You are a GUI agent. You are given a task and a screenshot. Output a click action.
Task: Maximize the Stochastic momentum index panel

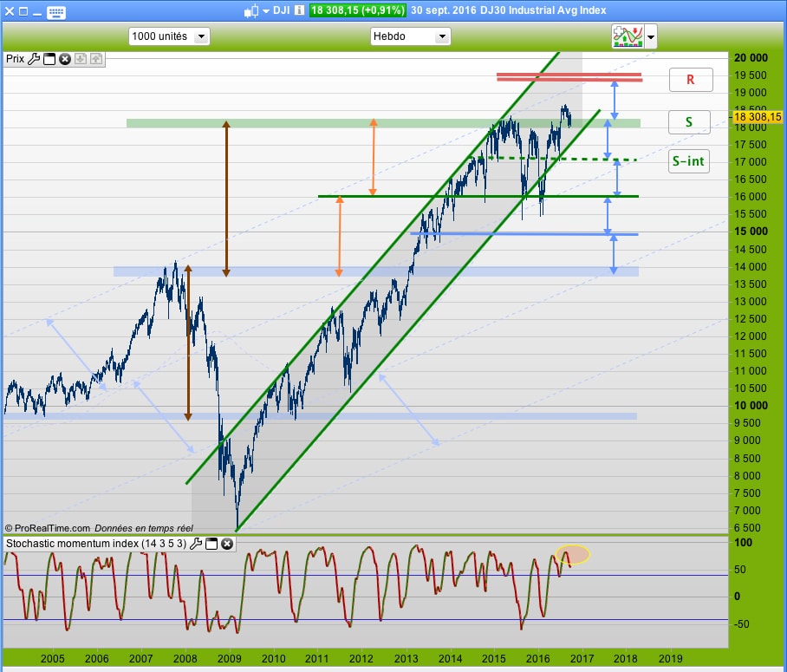pos(211,544)
